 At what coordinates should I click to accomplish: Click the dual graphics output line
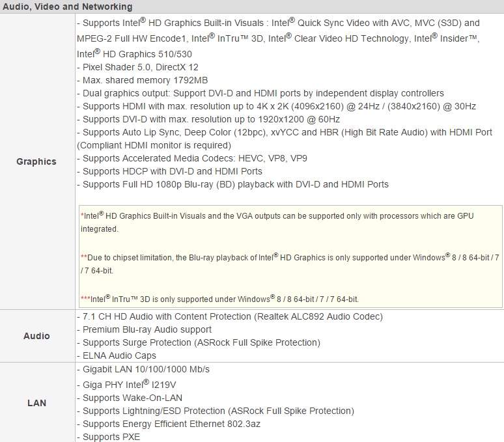(x=260, y=93)
